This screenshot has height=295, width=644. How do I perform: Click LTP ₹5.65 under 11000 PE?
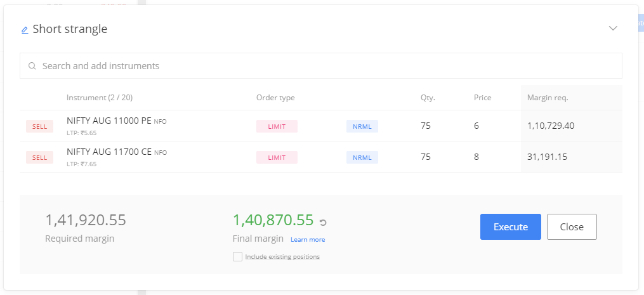click(81, 133)
